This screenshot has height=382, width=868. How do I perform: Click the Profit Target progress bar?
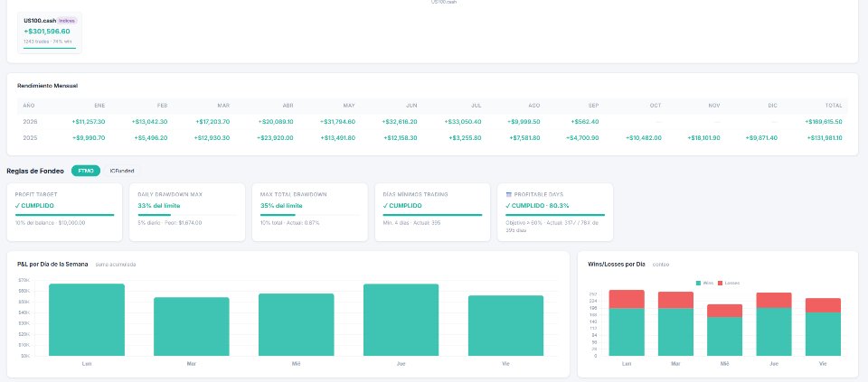point(64,215)
